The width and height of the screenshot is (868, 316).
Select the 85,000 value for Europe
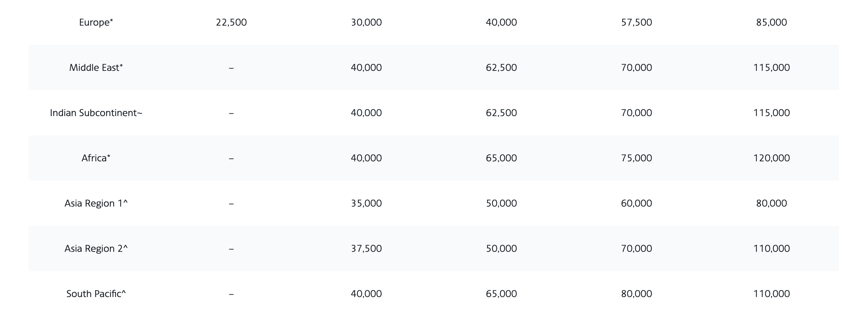(x=771, y=22)
